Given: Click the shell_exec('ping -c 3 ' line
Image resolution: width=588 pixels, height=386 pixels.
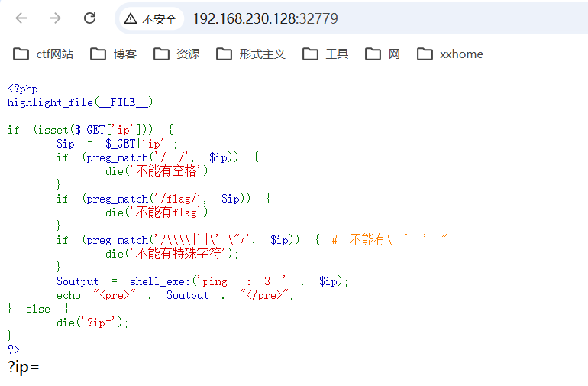Looking at the screenshot, I should point(202,281).
